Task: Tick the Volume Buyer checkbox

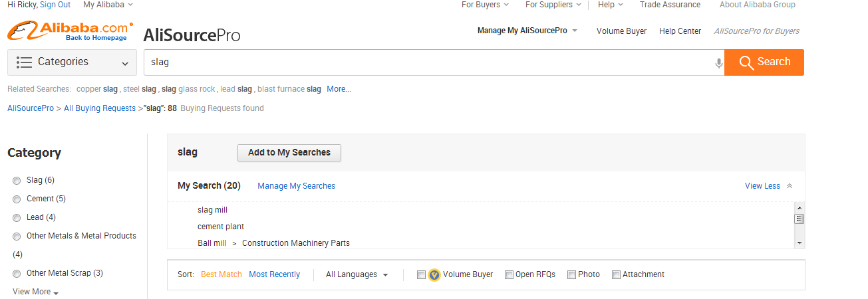Action: point(421,274)
